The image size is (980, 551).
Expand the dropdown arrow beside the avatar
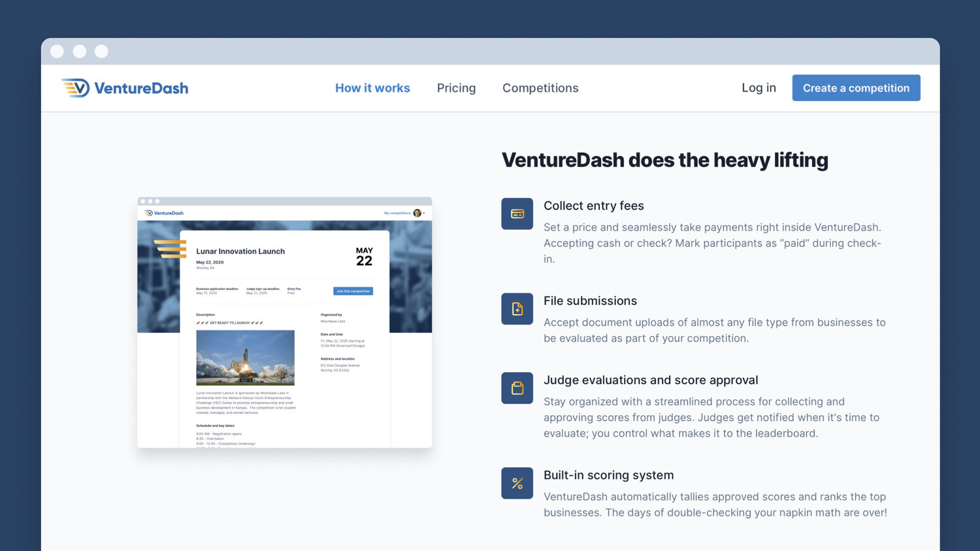(x=424, y=213)
